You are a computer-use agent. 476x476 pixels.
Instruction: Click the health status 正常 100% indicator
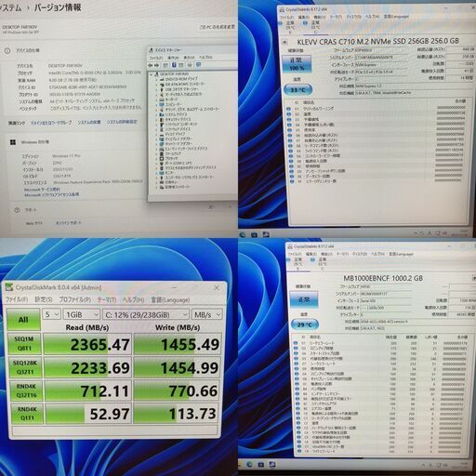coord(297,63)
